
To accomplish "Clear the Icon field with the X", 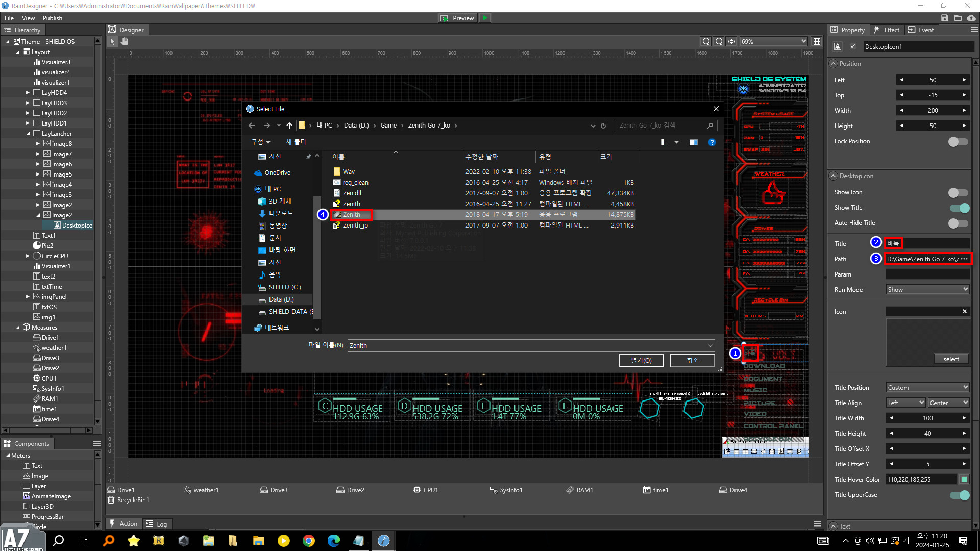I will tap(965, 311).
